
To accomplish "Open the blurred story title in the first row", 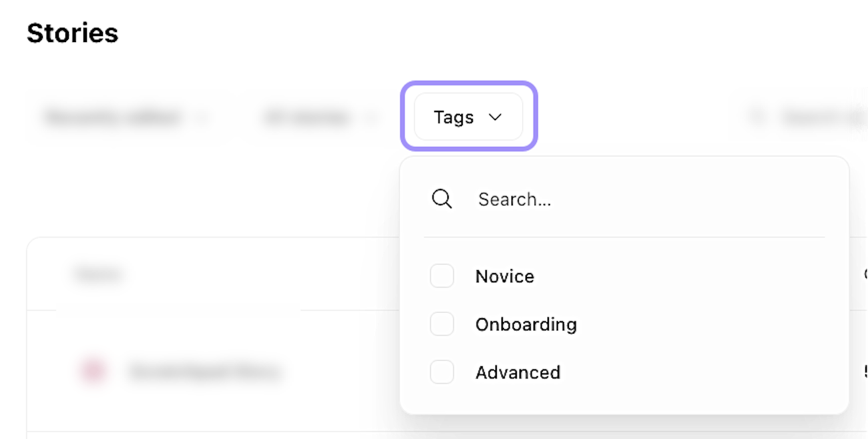I will [x=204, y=371].
